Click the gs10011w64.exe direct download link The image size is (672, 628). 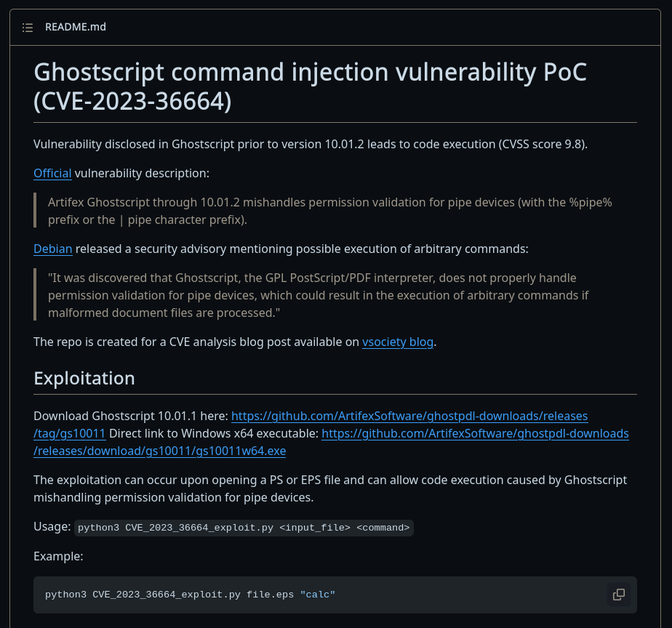(x=475, y=434)
